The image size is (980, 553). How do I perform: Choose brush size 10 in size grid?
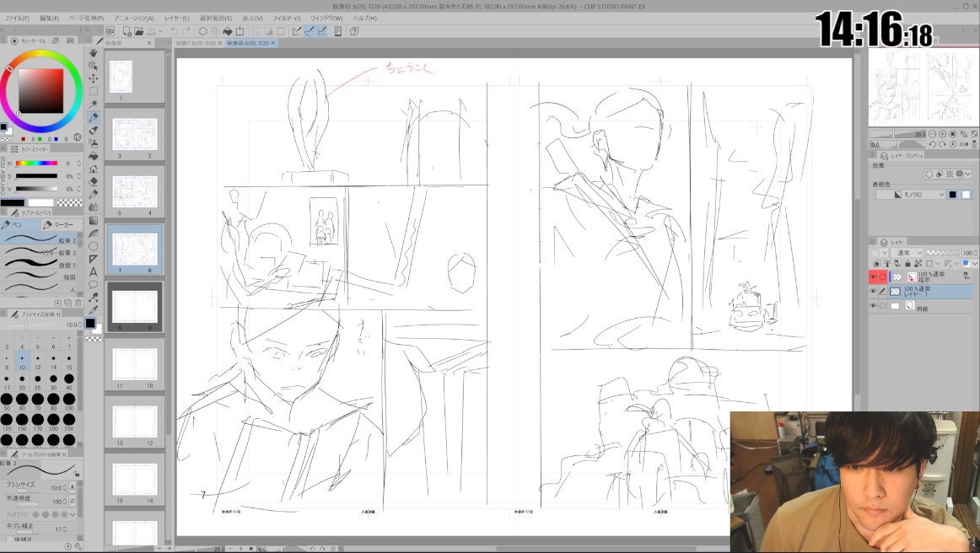[22, 362]
